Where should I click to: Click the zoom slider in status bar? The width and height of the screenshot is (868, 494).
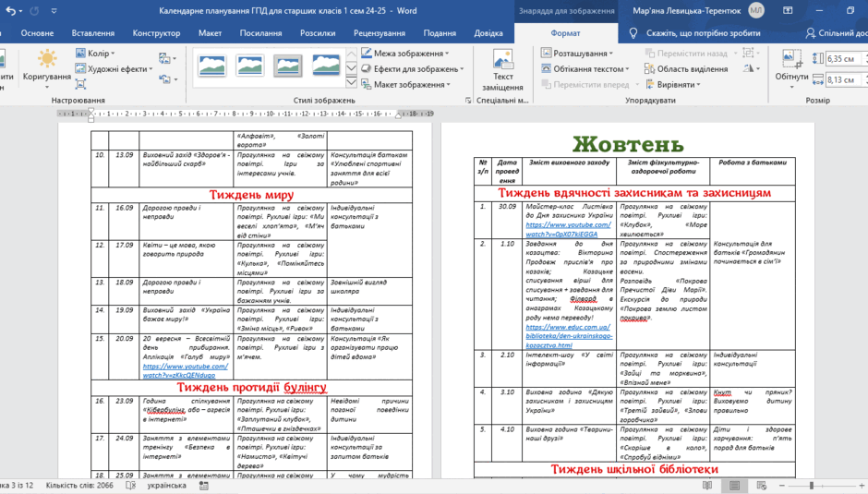point(812,485)
